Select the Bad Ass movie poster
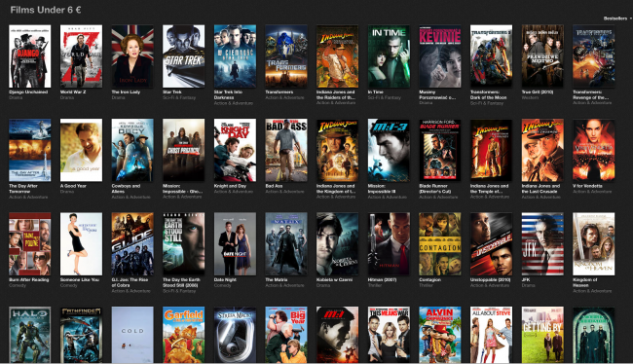633x364 pixels. 286,150
